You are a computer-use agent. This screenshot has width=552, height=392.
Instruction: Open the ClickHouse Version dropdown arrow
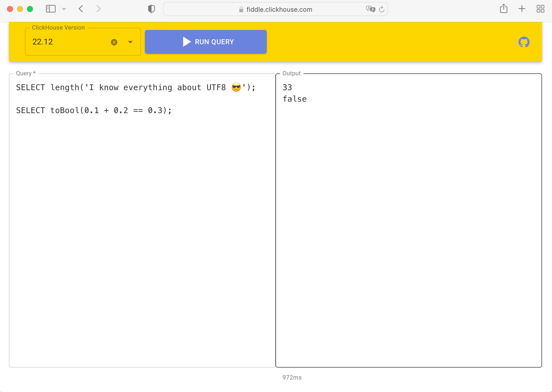(x=130, y=42)
